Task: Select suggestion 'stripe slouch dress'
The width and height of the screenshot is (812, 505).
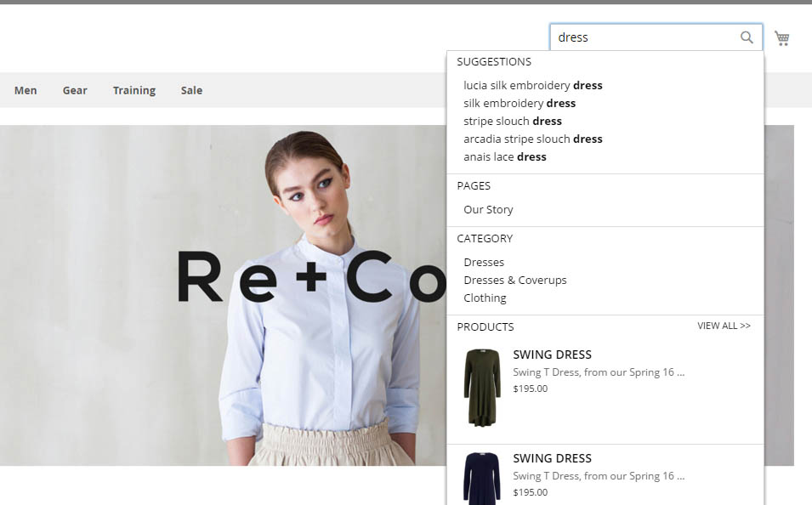Action: tap(512, 121)
